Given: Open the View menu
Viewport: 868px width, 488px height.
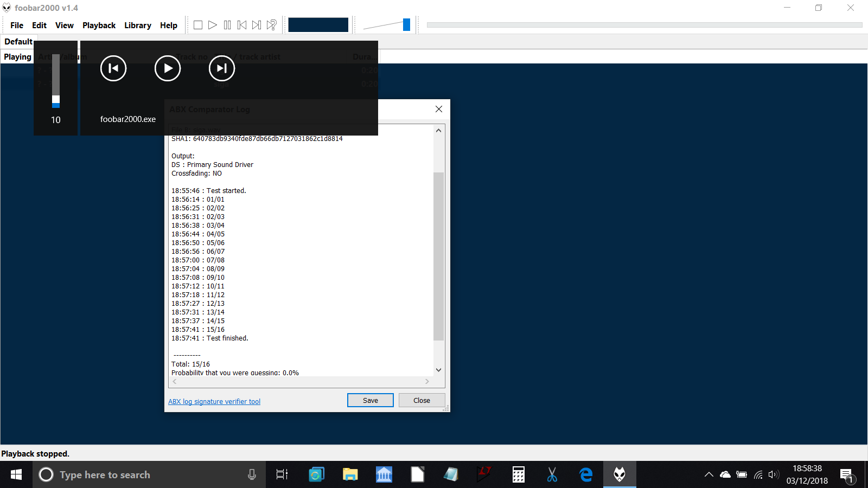Looking at the screenshot, I should pyautogui.click(x=65, y=25).
